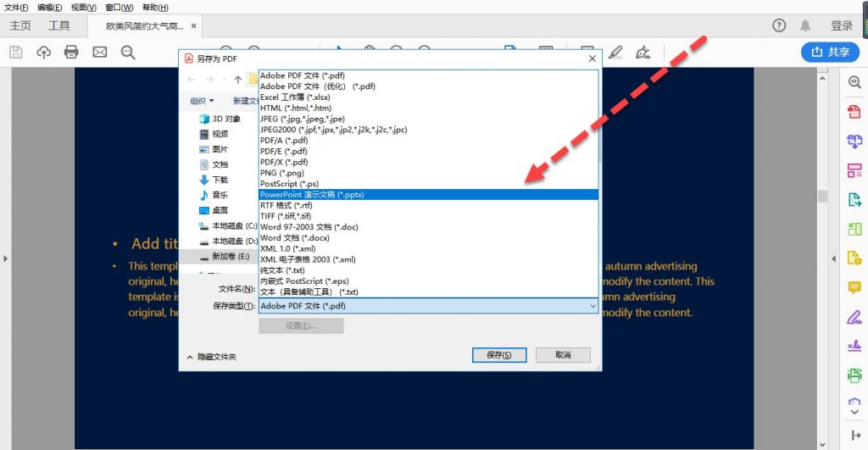Image resolution: width=868 pixels, height=450 pixels.
Task: Select Excel 工作簿 (*.xlsx) format
Action: (x=428, y=97)
